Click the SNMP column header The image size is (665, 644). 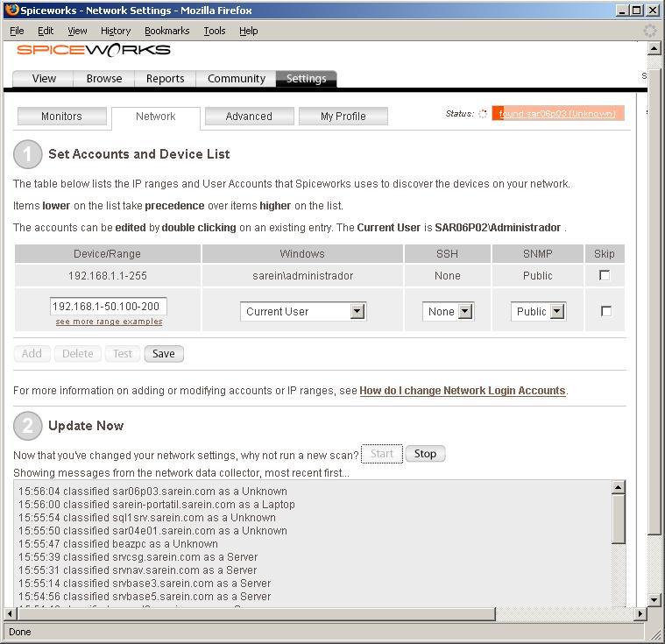[538, 254]
